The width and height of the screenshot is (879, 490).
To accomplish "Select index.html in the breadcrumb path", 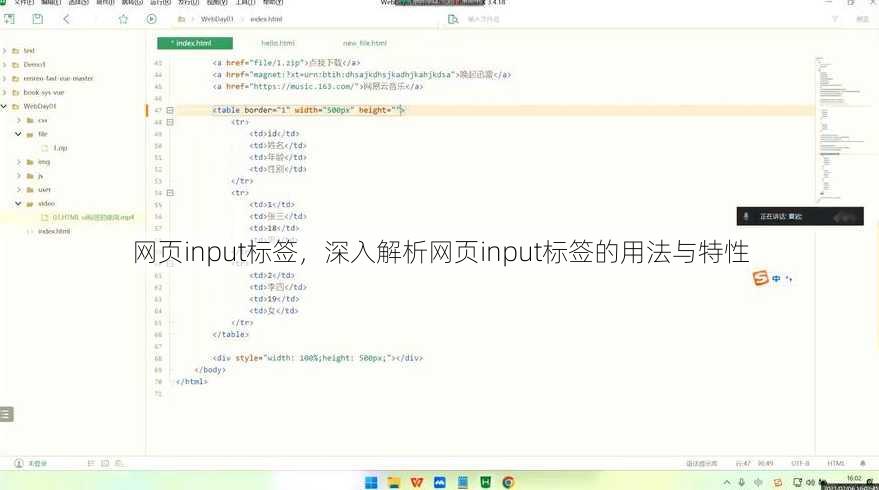I will pos(266,19).
